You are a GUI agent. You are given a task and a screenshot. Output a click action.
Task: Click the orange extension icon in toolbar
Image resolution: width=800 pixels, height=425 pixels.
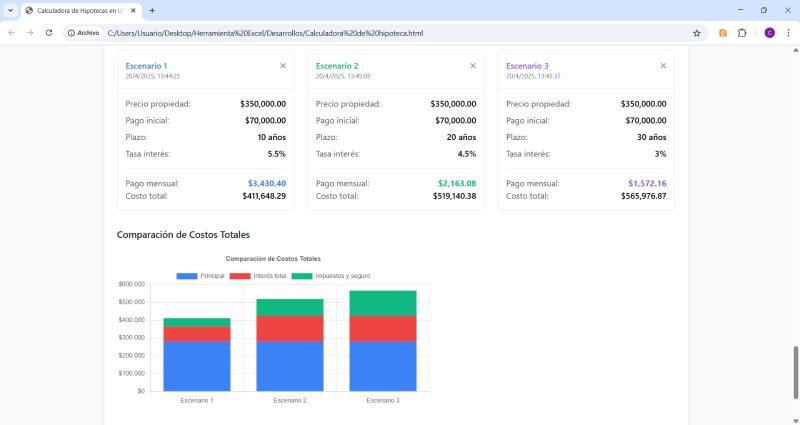point(723,33)
